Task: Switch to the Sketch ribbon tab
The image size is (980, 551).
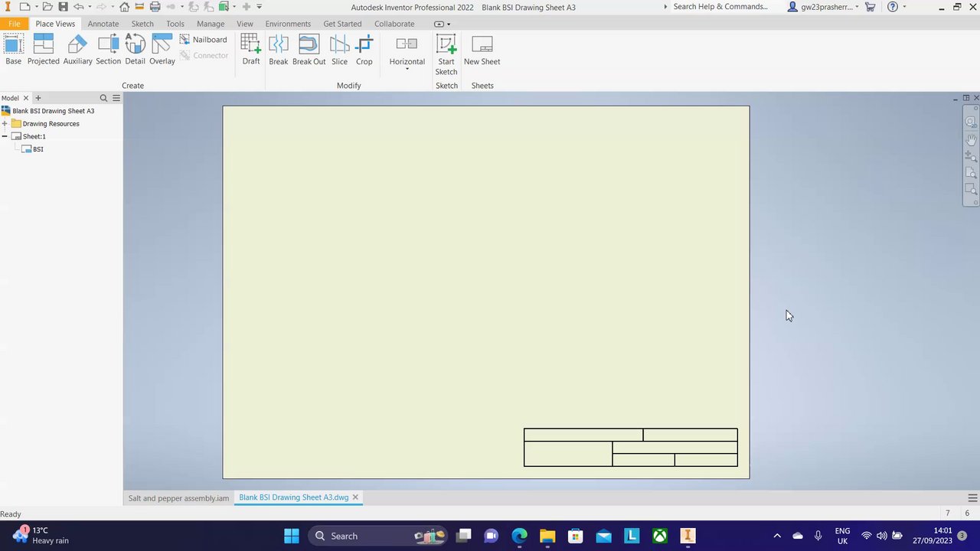Action: click(x=142, y=24)
